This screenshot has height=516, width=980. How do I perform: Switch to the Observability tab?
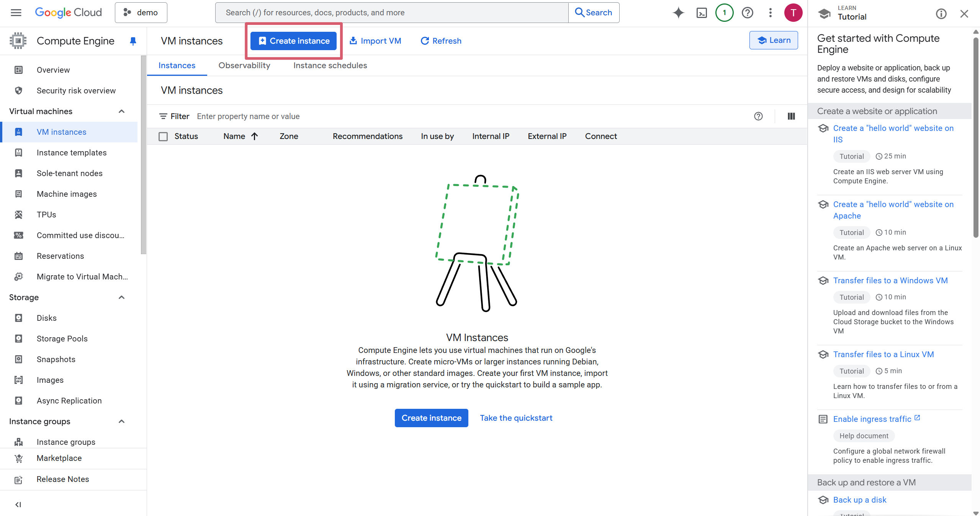(x=244, y=65)
